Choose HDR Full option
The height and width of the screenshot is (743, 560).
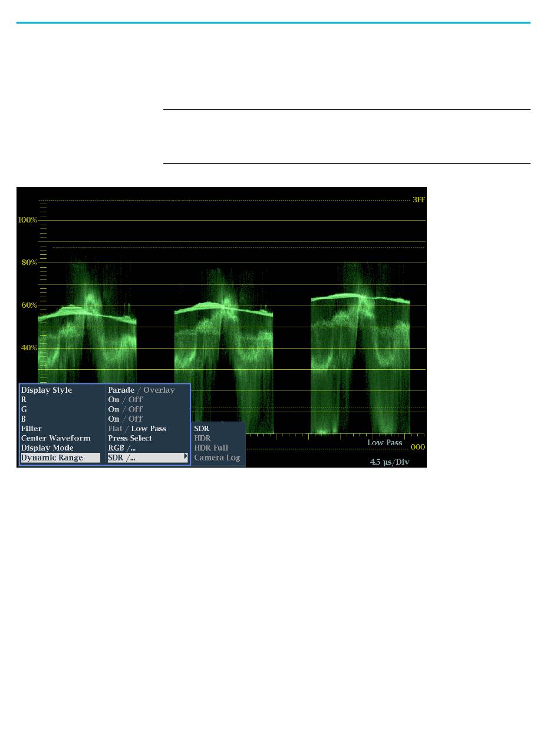pyautogui.click(x=211, y=448)
